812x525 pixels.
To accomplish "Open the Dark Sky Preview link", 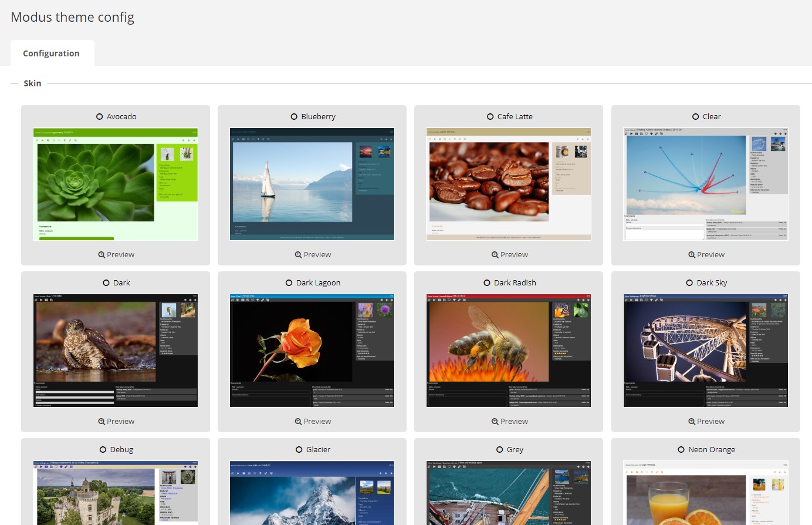I will 706,422.
